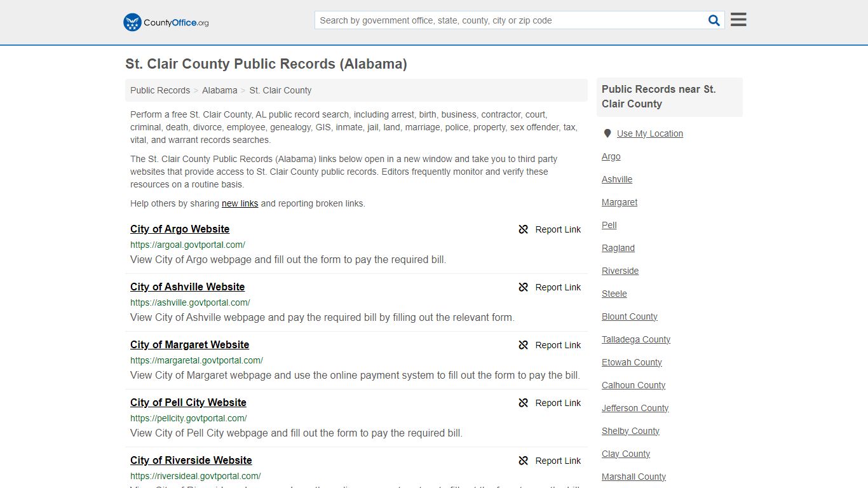The height and width of the screenshot is (488, 868).
Task: Open Talladega County link
Action: (636, 339)
